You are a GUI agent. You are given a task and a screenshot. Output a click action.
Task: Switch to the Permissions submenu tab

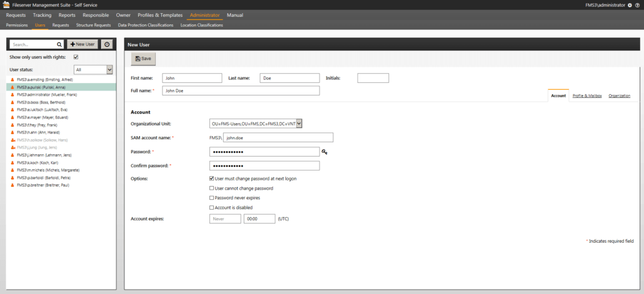(17, 25)
